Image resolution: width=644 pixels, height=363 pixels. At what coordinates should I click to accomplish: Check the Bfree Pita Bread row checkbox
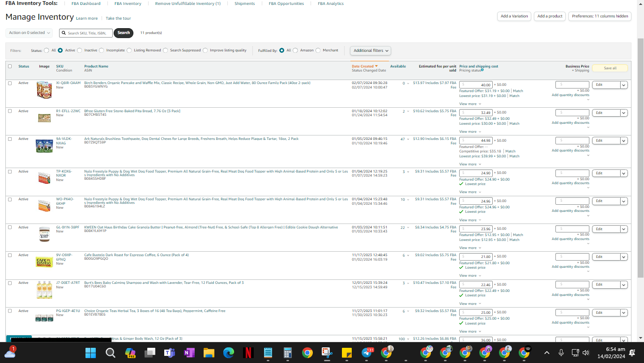tap(10, 111)
